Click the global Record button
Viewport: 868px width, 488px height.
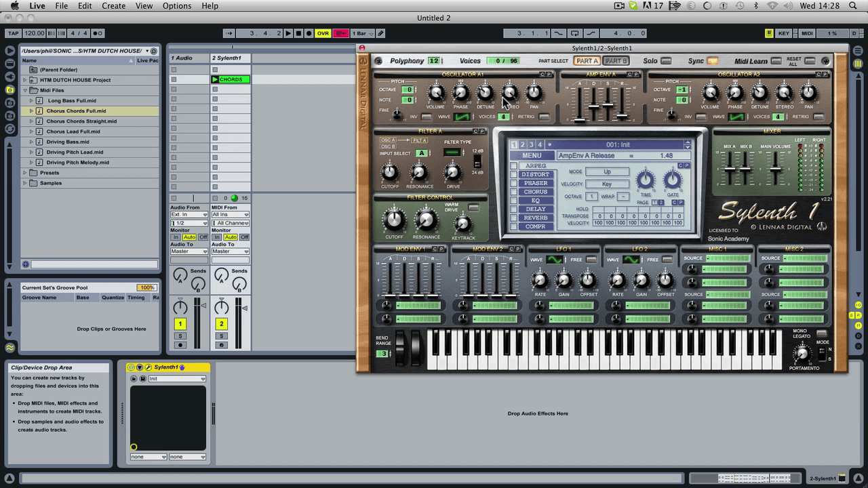[x=309, y=33]
